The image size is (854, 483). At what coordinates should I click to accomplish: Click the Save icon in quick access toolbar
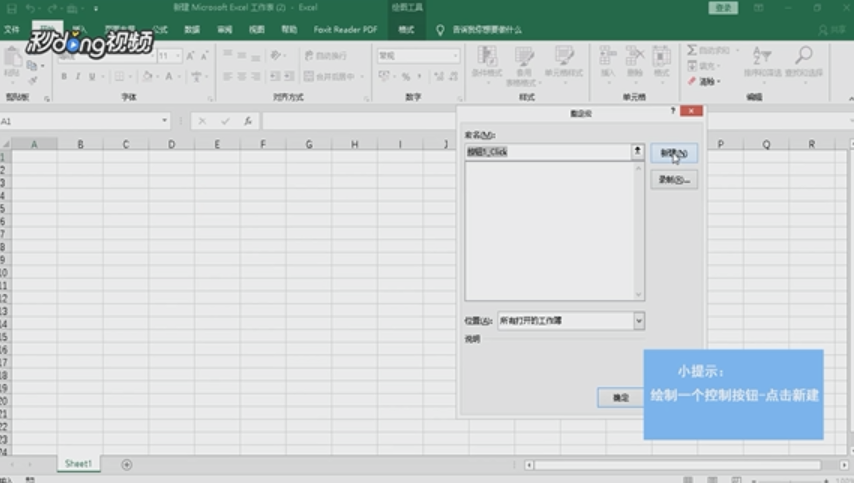coord(11,8)
